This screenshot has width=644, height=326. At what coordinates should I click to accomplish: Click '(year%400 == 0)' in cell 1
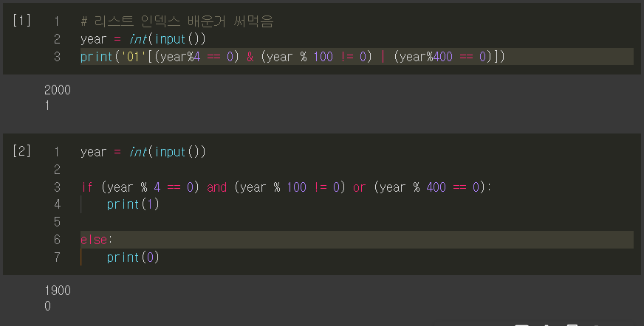click(445, 57)
